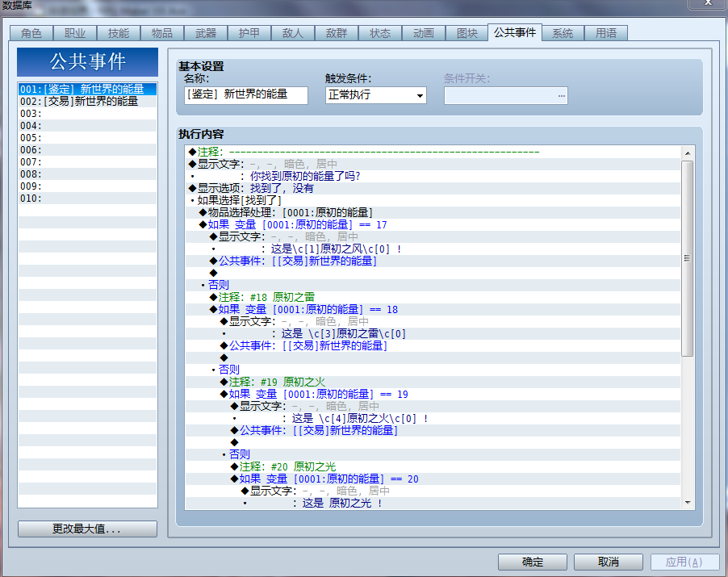The height and width of the screenshot is (577, 728).
Task: Select the line 这是 原初之光 !
Action: 433,503
